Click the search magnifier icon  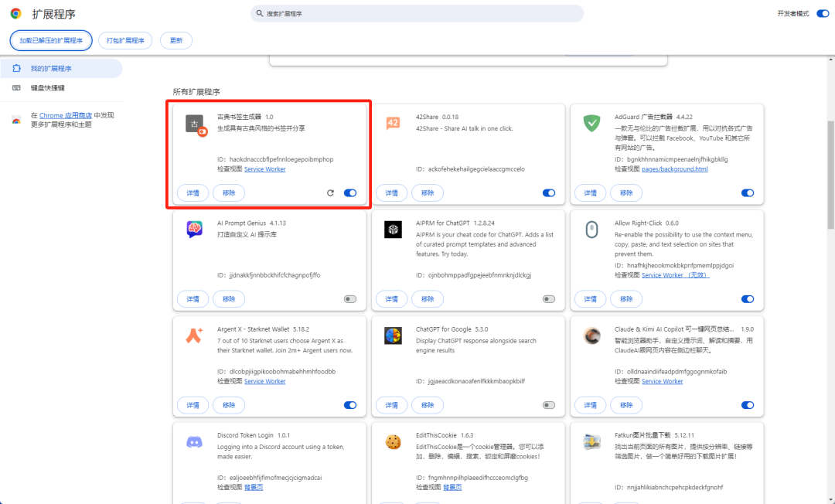[259, 13]
